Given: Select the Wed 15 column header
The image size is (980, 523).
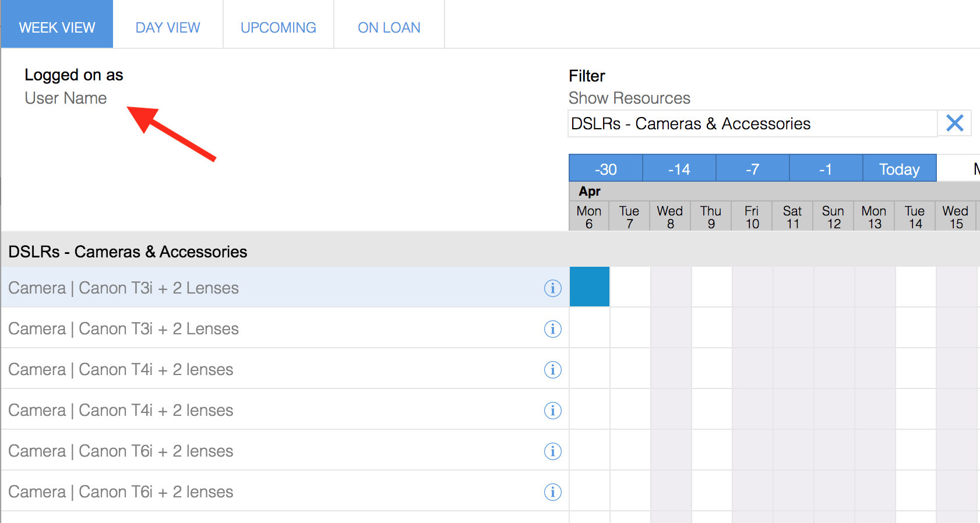Looking at the screenshot, I should click(956, 217).
